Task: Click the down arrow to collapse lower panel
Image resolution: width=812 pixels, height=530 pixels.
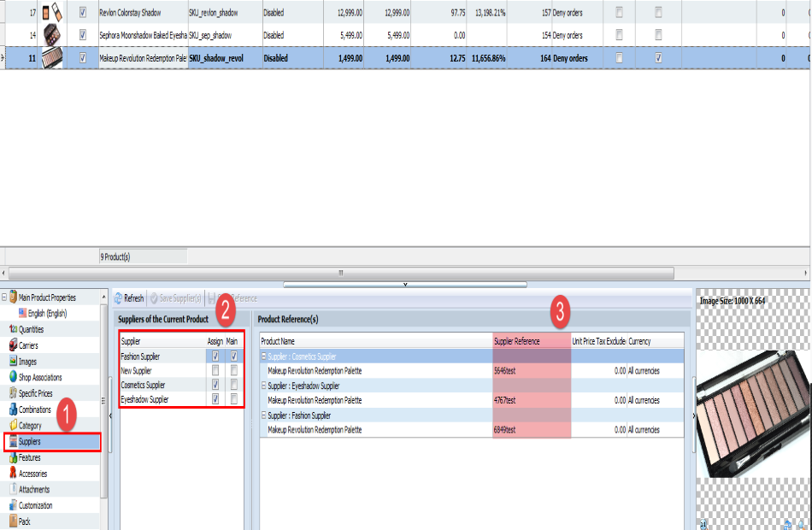Action: (405, 285)
